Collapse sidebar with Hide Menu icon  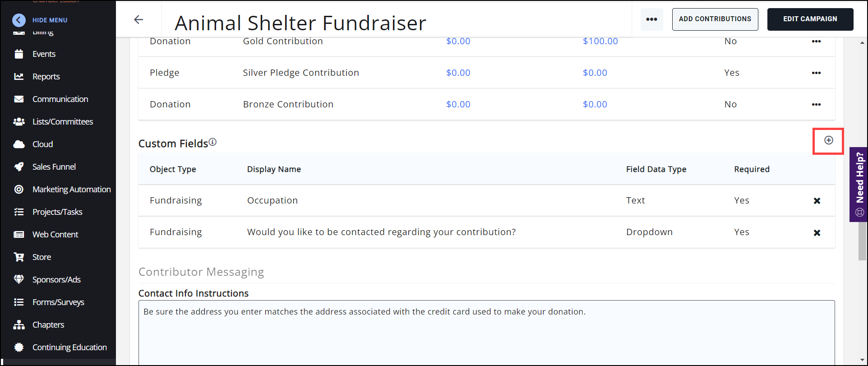click(19, 20)
